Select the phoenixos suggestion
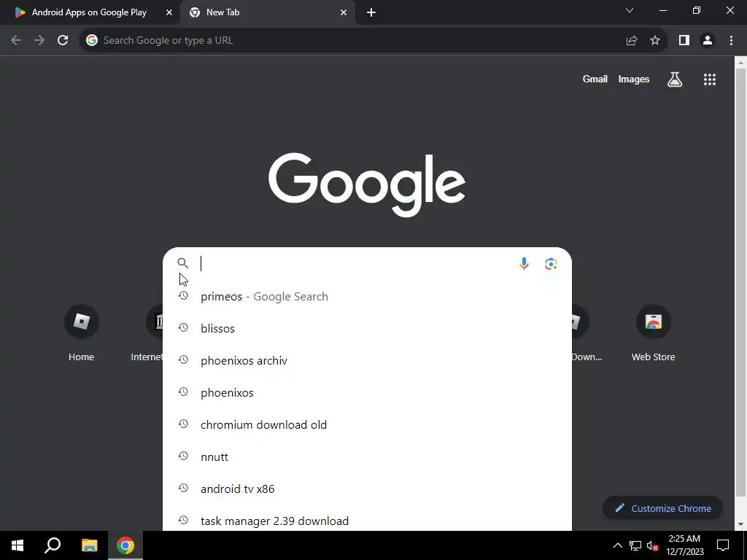 [x=367, y=392]
